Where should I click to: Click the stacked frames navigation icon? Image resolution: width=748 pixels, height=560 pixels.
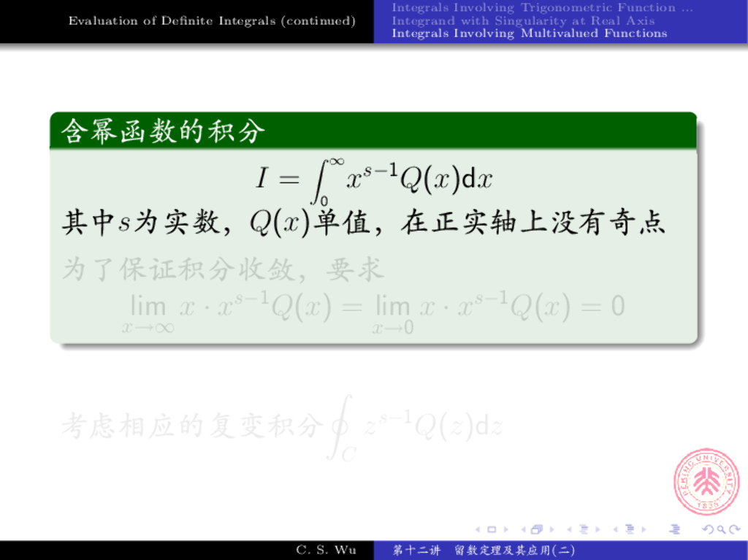point(537,529)
